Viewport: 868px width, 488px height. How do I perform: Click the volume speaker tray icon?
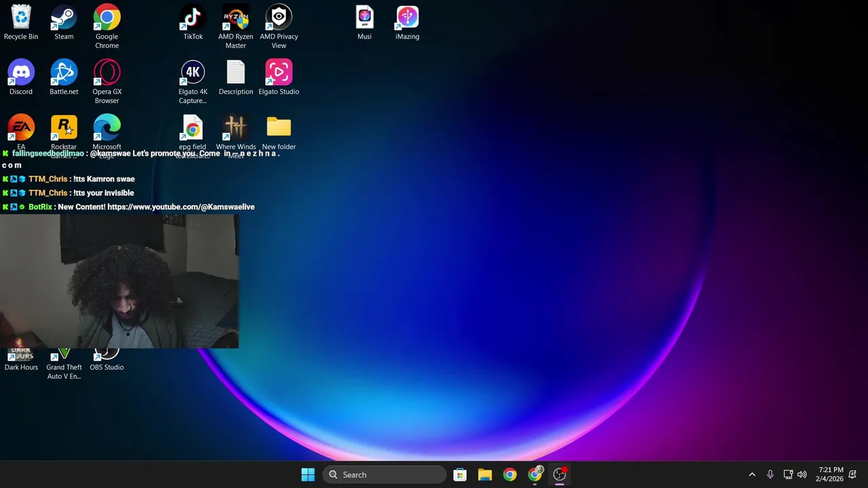point(802,474)
